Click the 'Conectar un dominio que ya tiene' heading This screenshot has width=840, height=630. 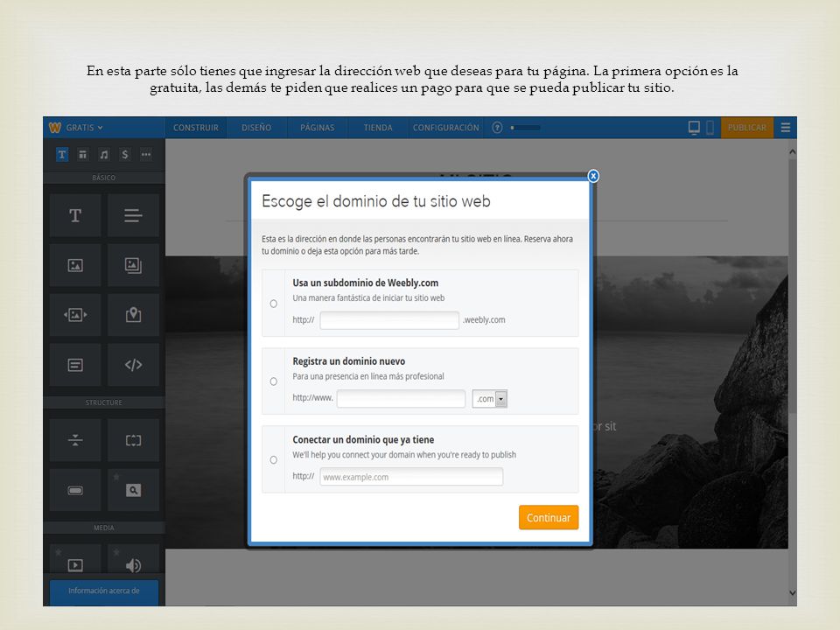pos(363,440)
